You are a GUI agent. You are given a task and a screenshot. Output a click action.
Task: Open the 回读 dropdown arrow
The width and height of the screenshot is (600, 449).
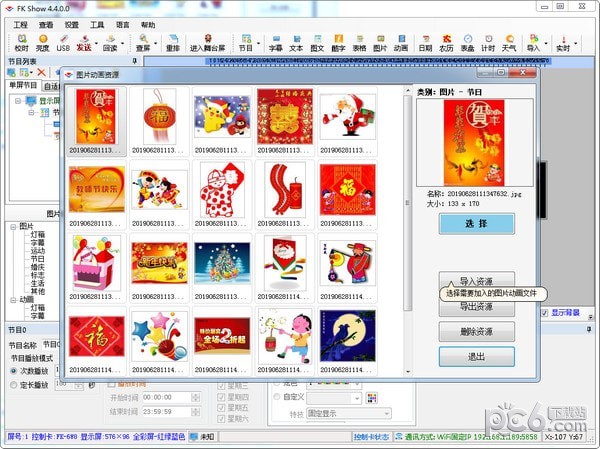click(x=122, y=43)
